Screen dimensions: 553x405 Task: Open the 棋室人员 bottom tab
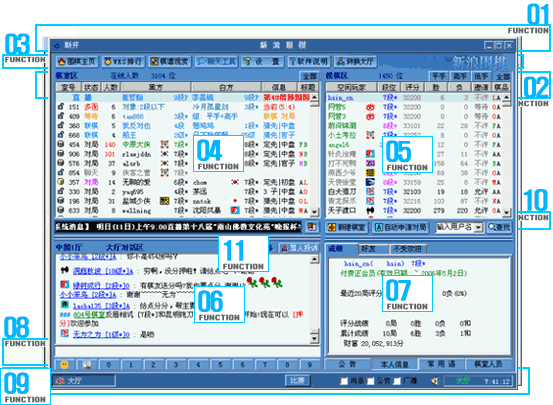tap(488, 364)
